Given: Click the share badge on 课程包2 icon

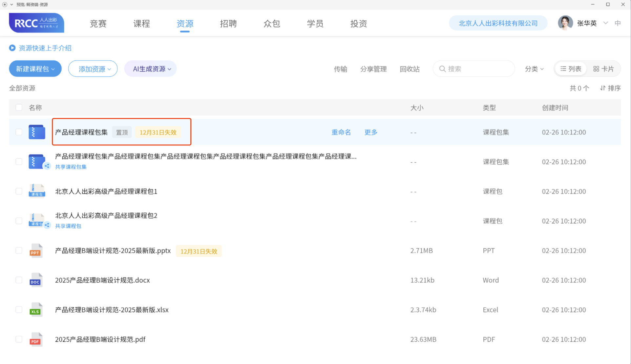Looking at the screenshot, I should coord(47,225).
